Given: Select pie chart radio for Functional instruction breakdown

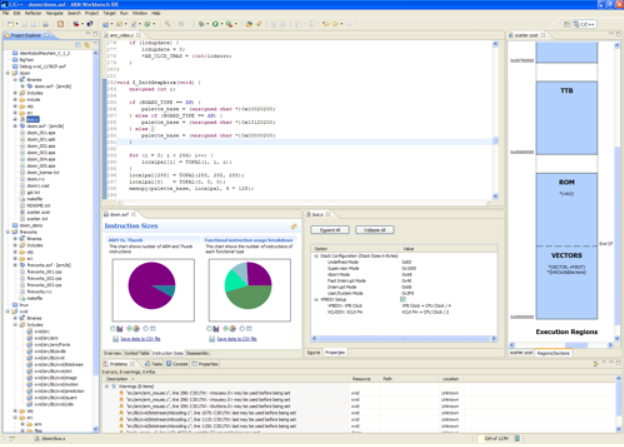Looking at the screenshot, I should tap(226, 328).
